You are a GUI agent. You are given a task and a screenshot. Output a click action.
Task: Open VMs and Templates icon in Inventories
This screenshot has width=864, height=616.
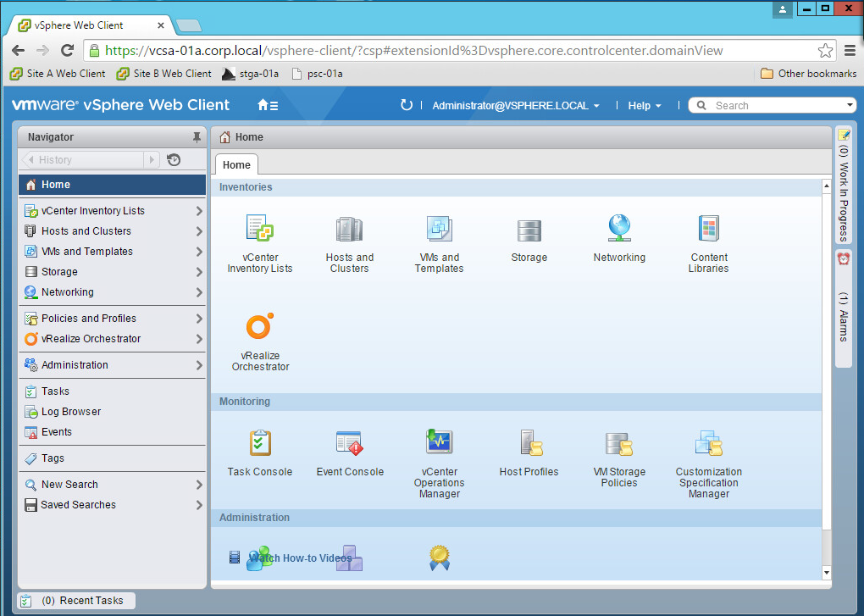pos(439,229)
